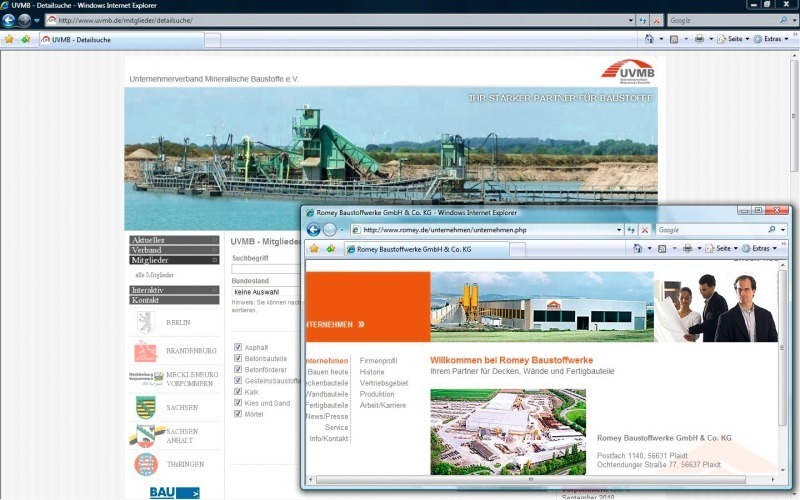Add to favorites in the Romey window
The width and height of the screenshot is (800, 500).
[x=331, y=248]
